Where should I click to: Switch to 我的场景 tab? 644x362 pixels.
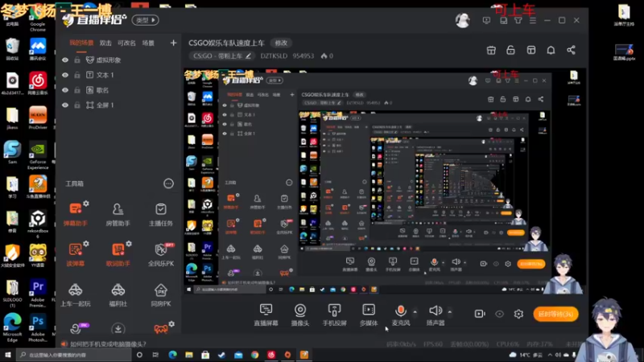coord(81,43)
